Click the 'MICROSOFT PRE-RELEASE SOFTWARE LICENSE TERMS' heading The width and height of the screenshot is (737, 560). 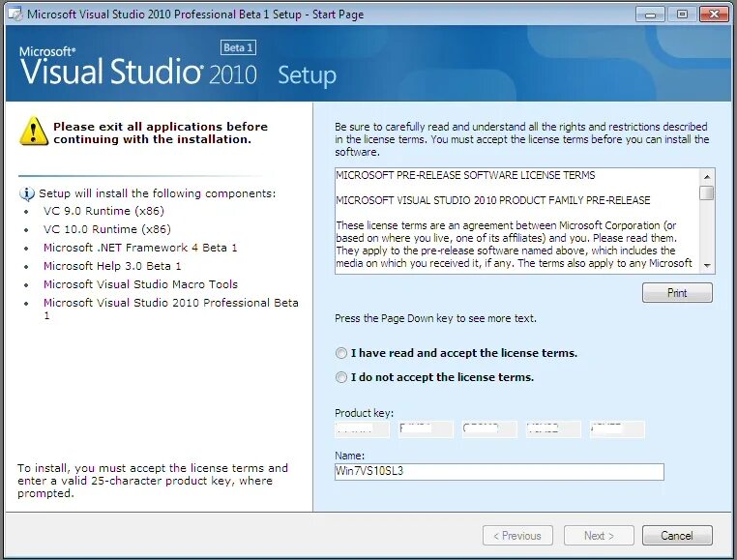point(465,175)
